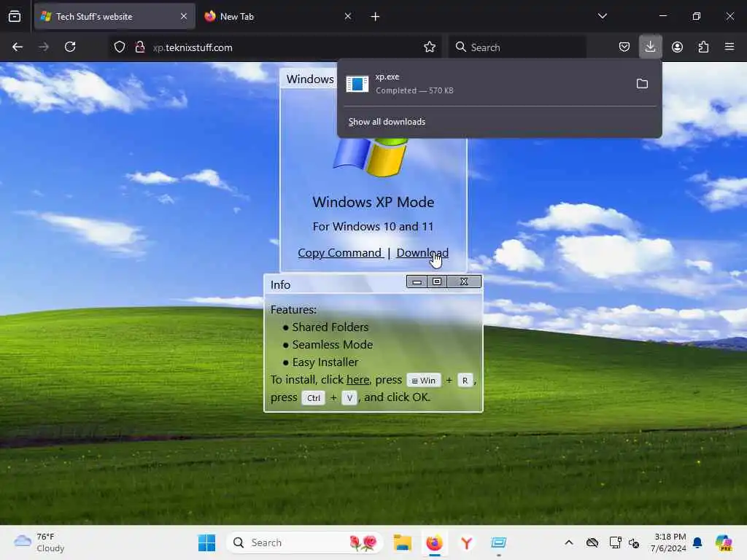Click the Ctrl key label
The height and width of the screenshot is (560, 747).
point(314,398)
